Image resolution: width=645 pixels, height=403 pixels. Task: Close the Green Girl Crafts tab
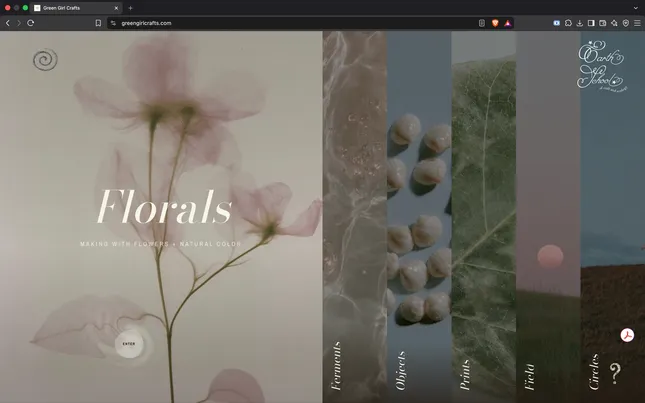tap(116, 8)
